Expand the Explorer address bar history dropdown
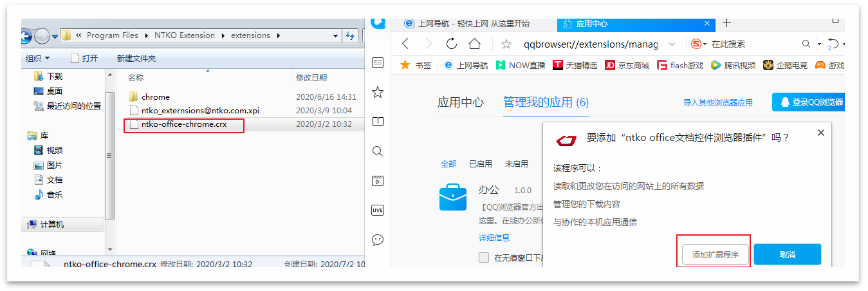The height and width of the screenshot is (291, 868). click(x=334, y=35)
